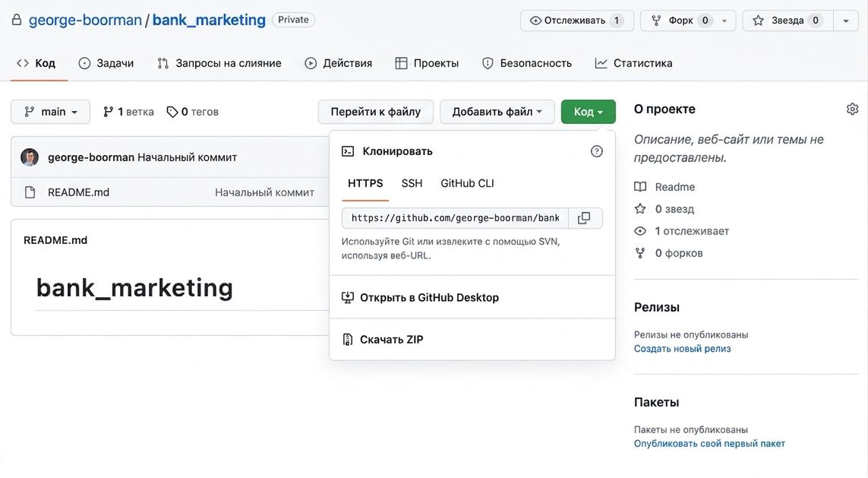Open the bank_marketing repository link

(210, 20)
